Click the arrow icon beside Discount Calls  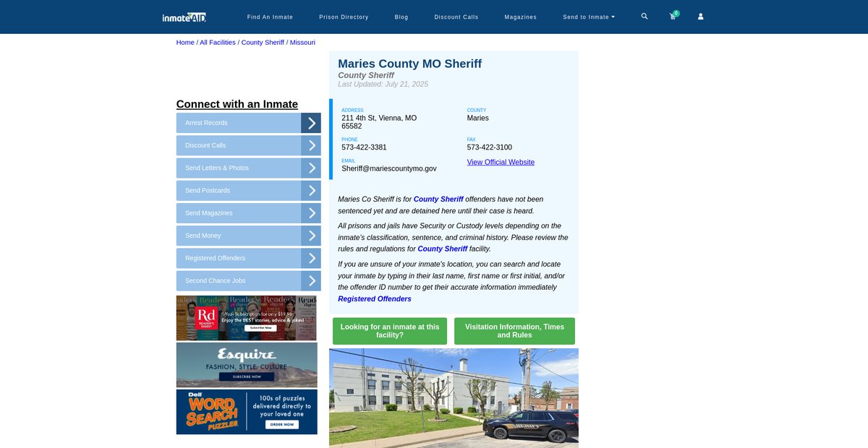tap(311, 145)
